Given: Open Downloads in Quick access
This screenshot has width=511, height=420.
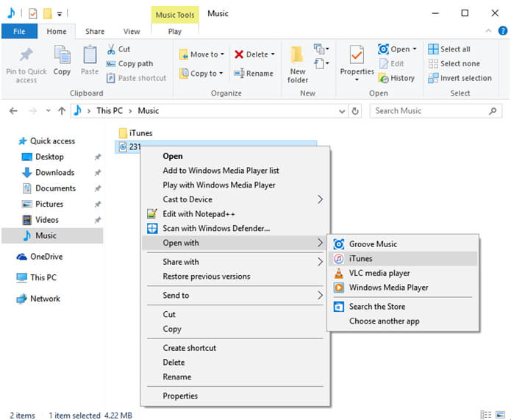Looking at the screenshot, I should [x=54, y=173].
